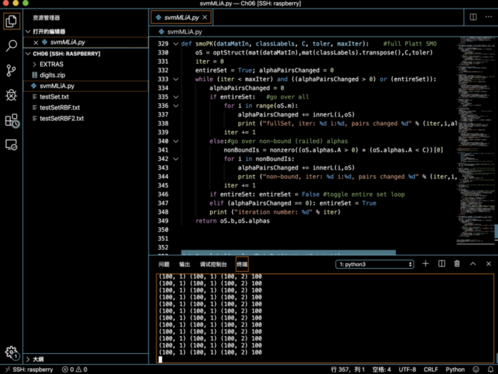The image size is (498, 374).
Task: Expand the Outline section at sidebar bottom
Action: (28, 359)
